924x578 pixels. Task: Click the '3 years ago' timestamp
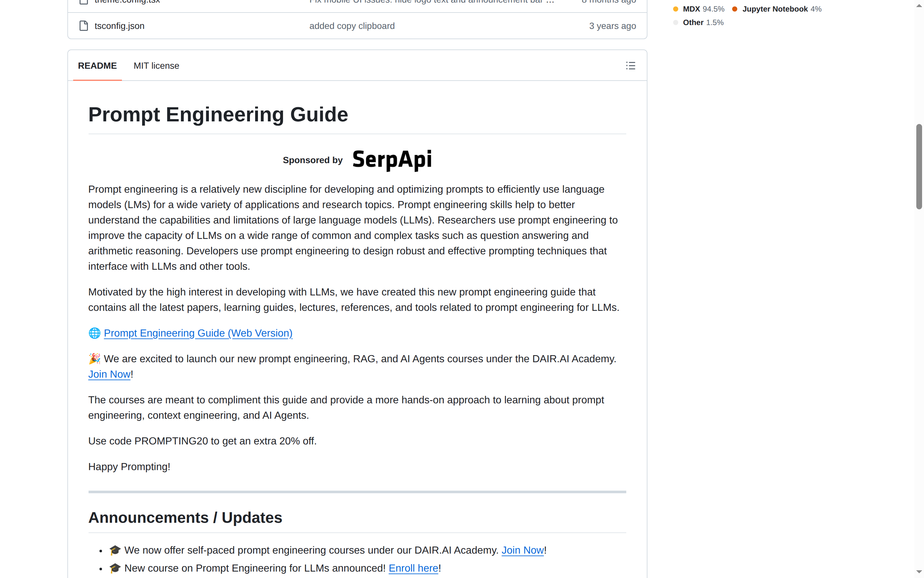612,26
